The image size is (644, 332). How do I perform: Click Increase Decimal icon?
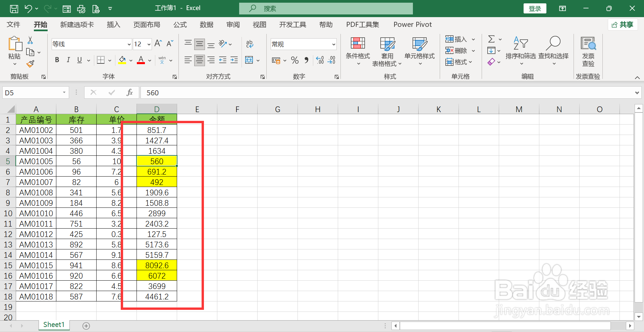pos(320,60)
